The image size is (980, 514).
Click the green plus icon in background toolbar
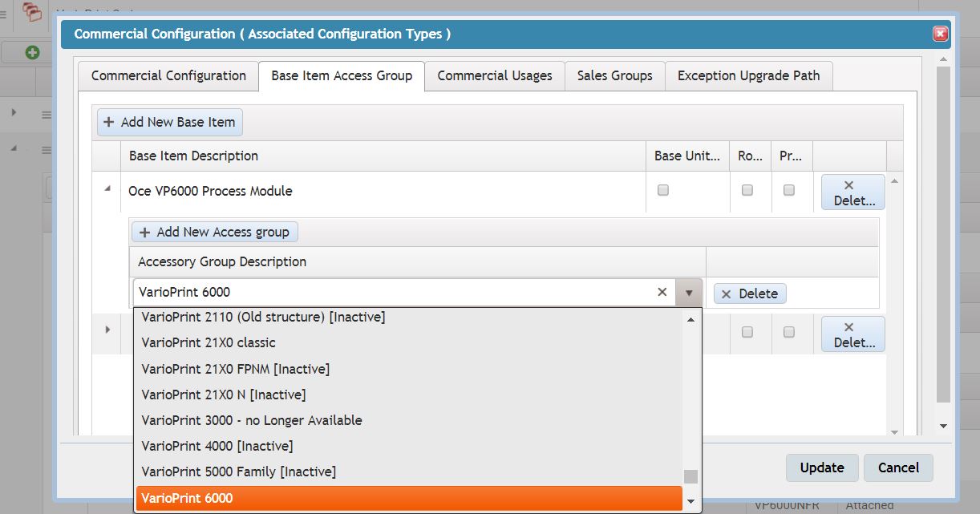(x=32, y=53)
